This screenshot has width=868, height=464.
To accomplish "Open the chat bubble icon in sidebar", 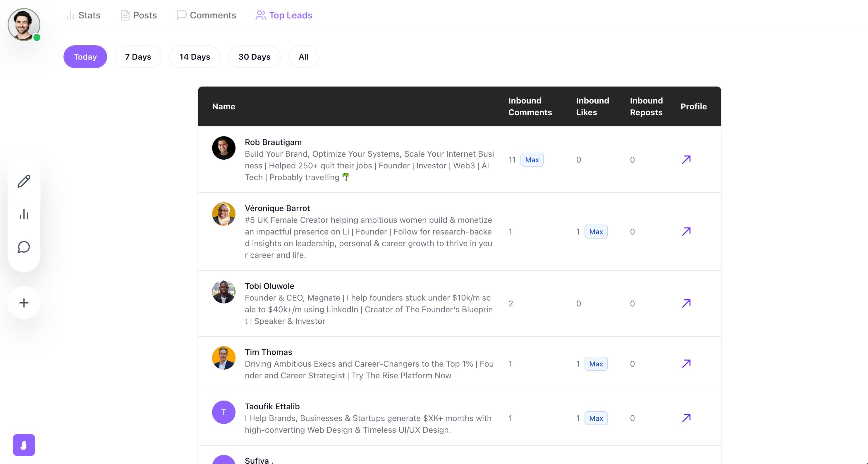I will click(x=24, y=247).
